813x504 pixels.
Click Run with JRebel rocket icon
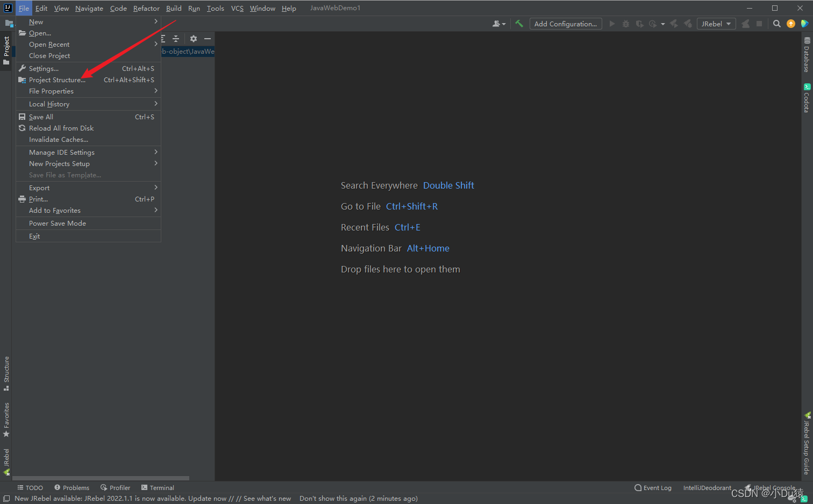[x=674, y=24]
